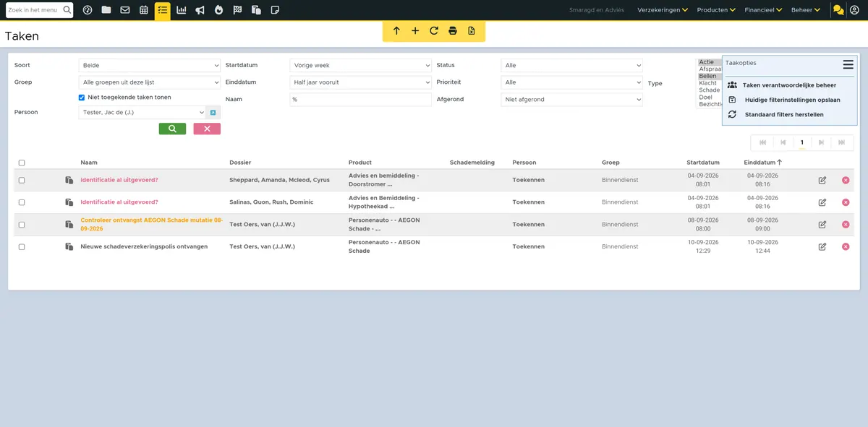The image size is (868, 427).
Task: Check the Controleer ontvangst AEGON Schade row
Action: click(22, 225)
